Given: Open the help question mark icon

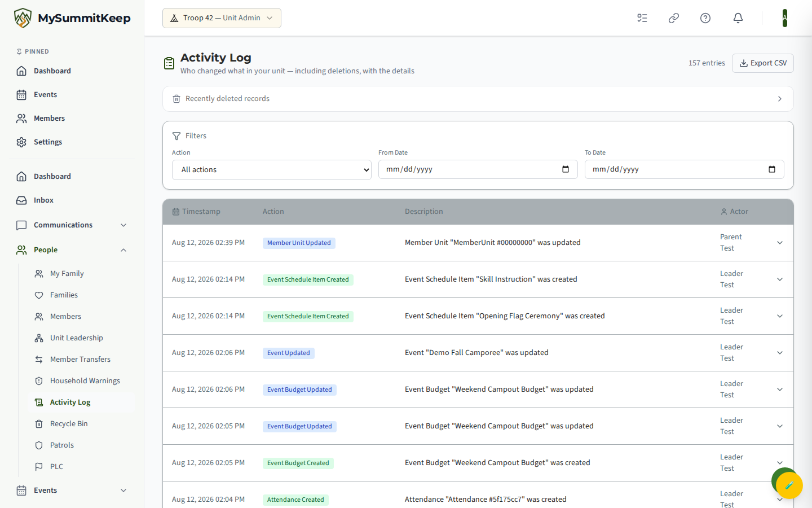Looking at the screenshot, I should [705, 18].
